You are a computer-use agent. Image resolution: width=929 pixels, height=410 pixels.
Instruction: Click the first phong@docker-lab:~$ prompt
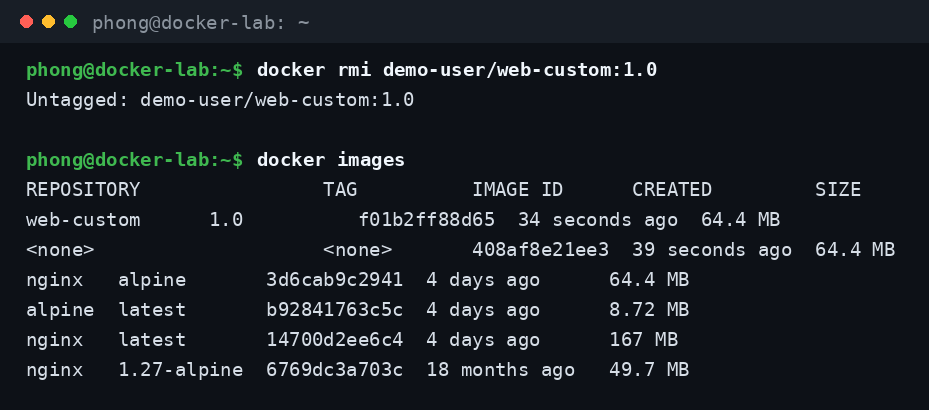134,70
